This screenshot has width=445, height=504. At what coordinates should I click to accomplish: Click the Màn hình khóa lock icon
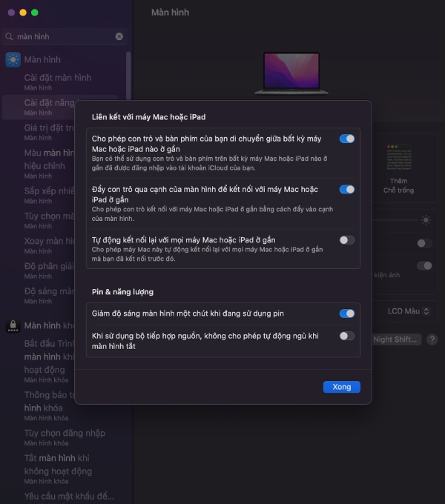13,325
